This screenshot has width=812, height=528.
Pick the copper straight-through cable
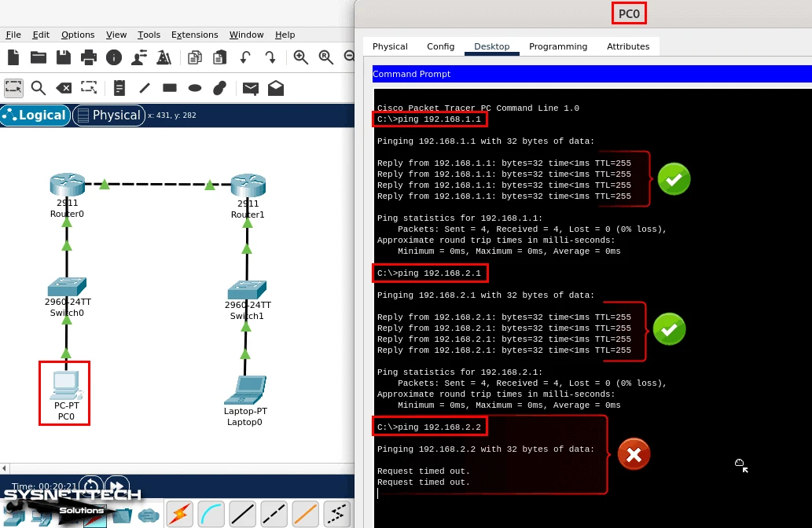[242, 514]
